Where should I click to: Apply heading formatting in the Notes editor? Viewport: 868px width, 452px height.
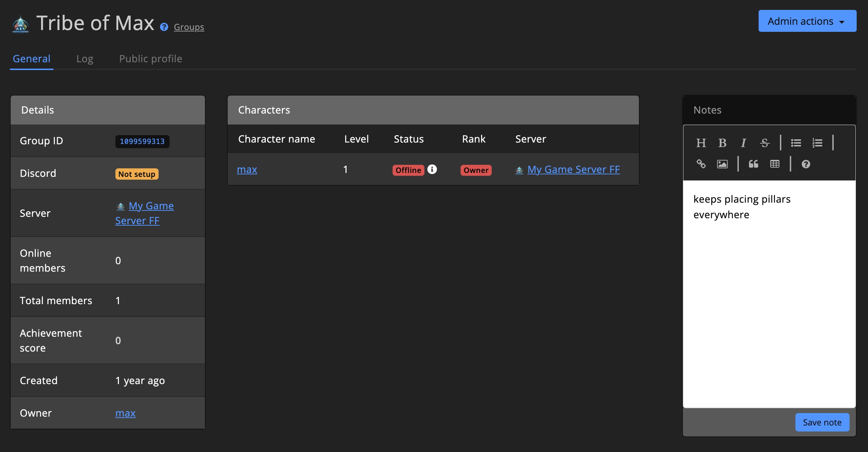tap(701, 143)
